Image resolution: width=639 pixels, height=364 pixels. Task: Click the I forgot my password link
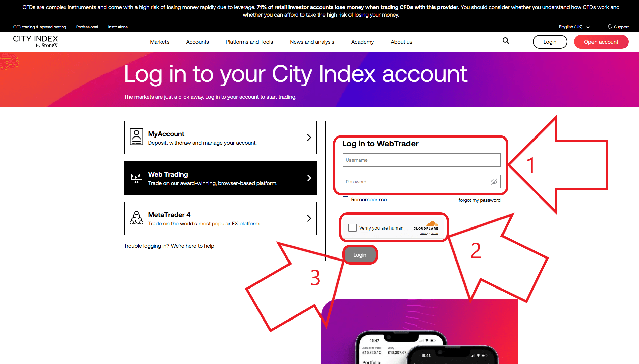(x=478, y=200)
